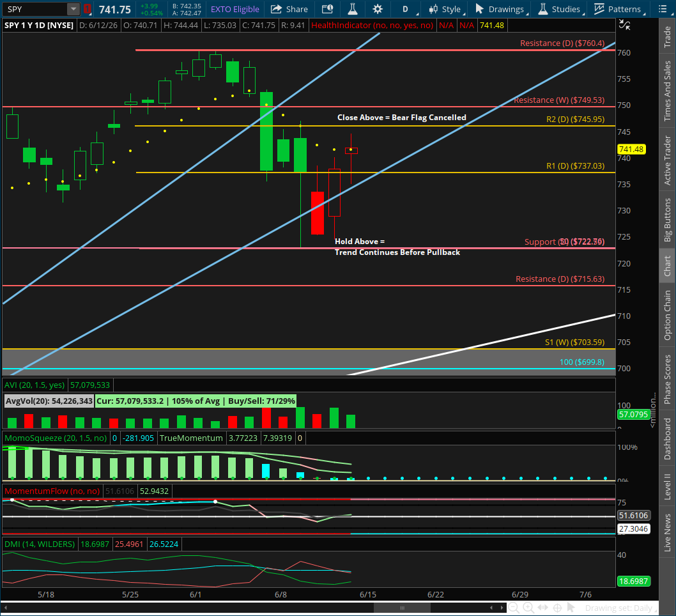
Task: Click the DMI (14, WILDERS) label
Action: coord(40,544)
